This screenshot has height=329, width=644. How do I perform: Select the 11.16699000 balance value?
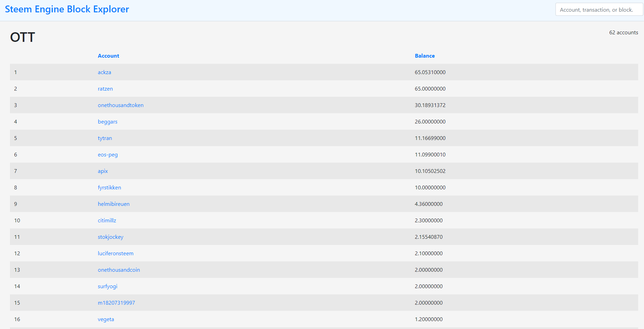coord(430,138)
